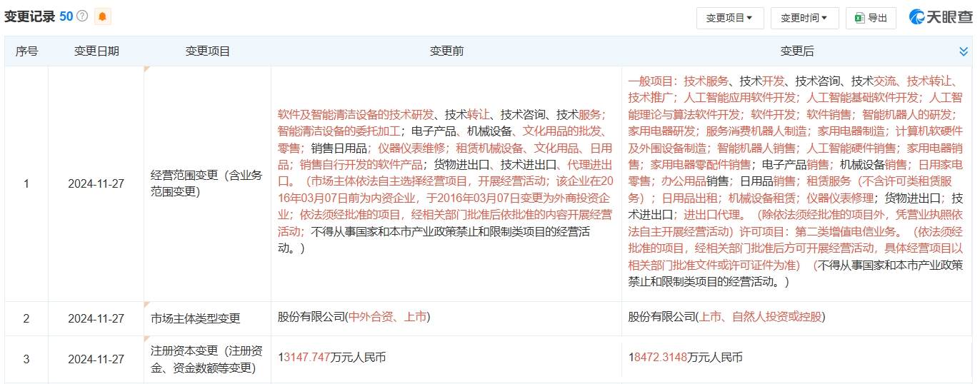This screenshot has height=384, width=980.
Task: Click the Excel icon in 导出 button
Action: 859,18
